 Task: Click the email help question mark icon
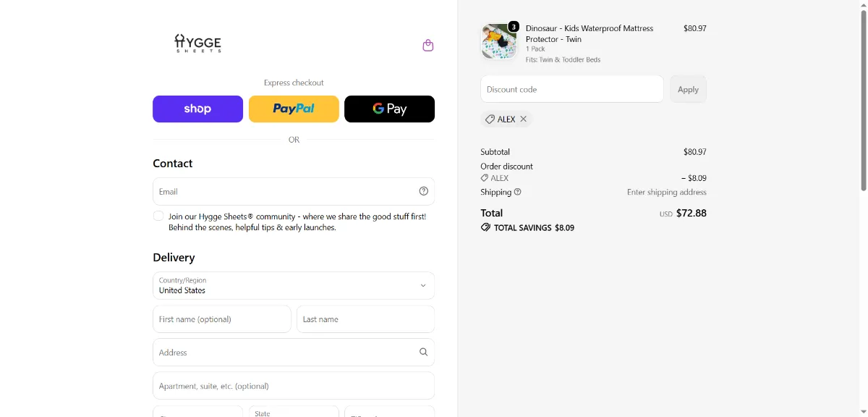[424, 191]
